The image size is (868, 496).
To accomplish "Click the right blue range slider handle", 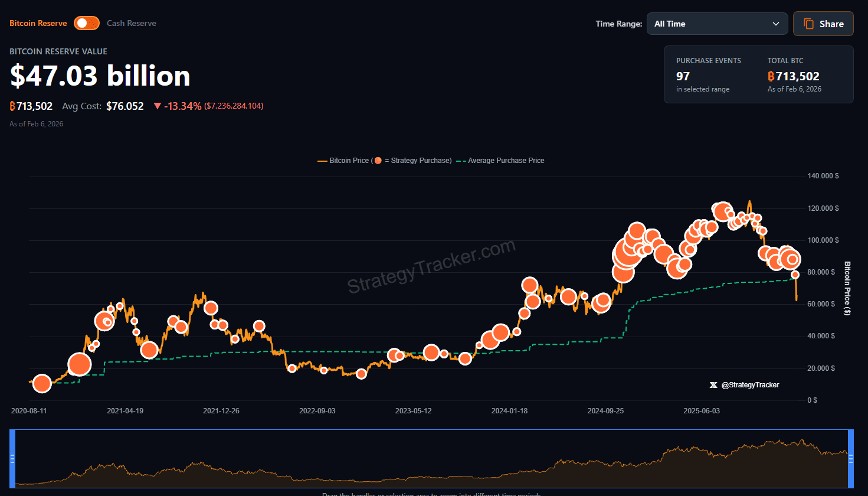I will [x=851, y=459].
